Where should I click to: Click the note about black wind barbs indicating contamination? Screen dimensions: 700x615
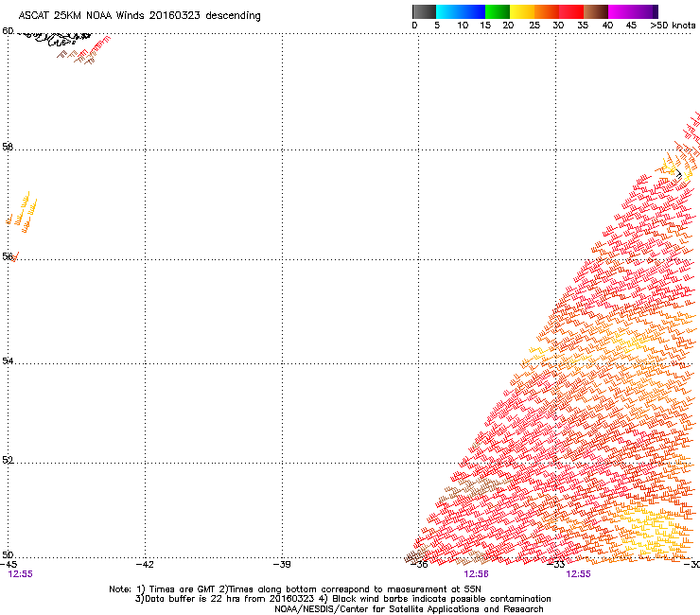click(435, 599)
